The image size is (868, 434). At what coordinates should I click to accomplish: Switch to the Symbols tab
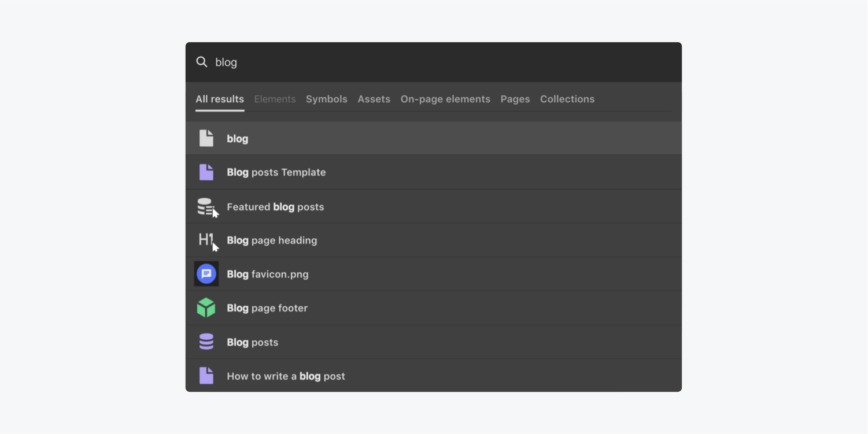point(327,99)
